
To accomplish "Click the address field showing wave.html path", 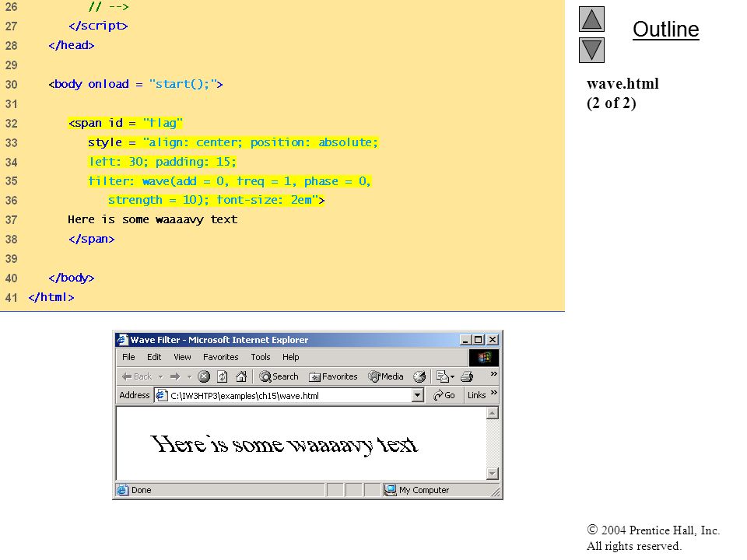I will click(x=289, y=396).
